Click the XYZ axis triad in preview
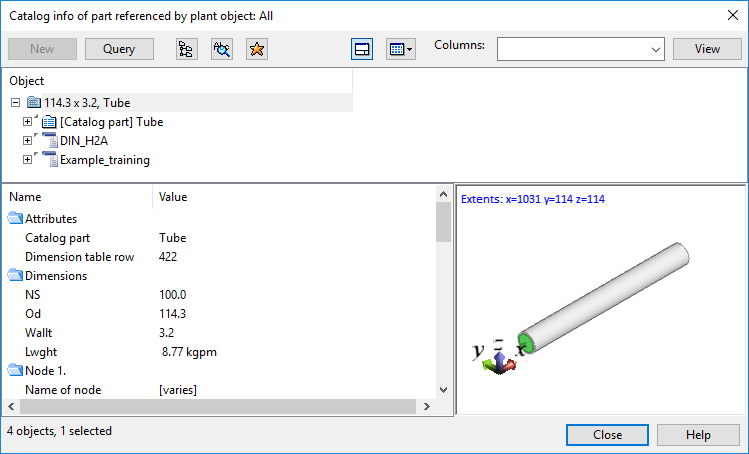 pos(500,355)
